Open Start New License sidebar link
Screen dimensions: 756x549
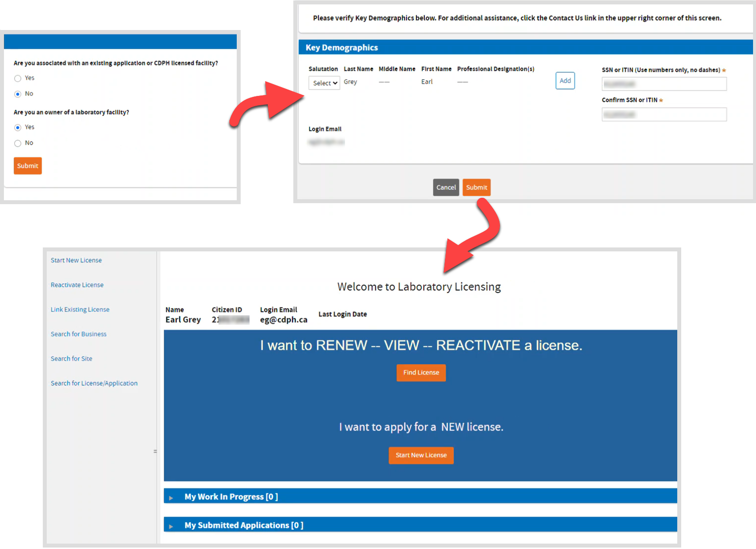point(76,260)
